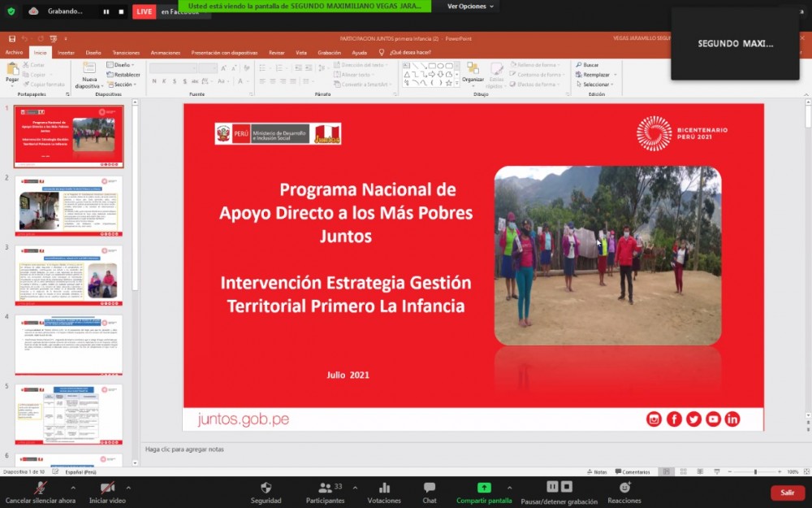Click Pausar/detener grabación control
812x508 pixels.
coord(559,487)
